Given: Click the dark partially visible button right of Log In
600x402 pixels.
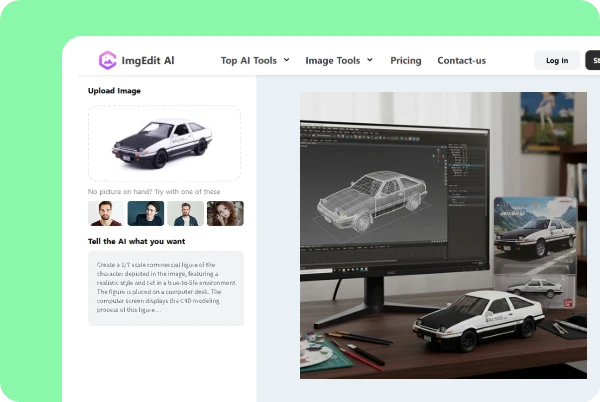Looking at the screenshot, I should [593, 60].
